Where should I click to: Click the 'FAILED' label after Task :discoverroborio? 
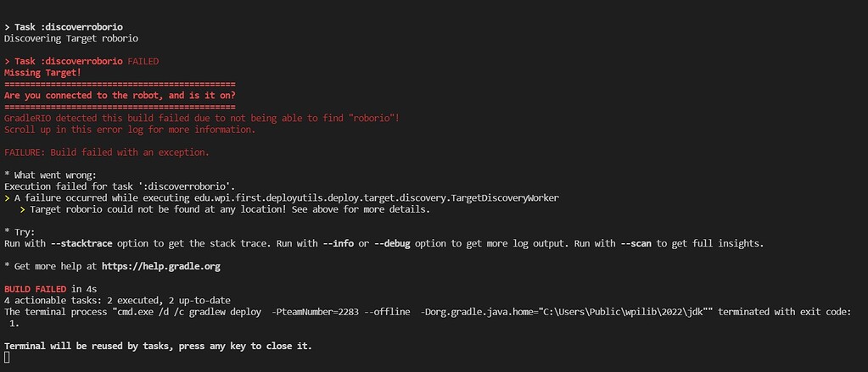click(x=143, y=61)
